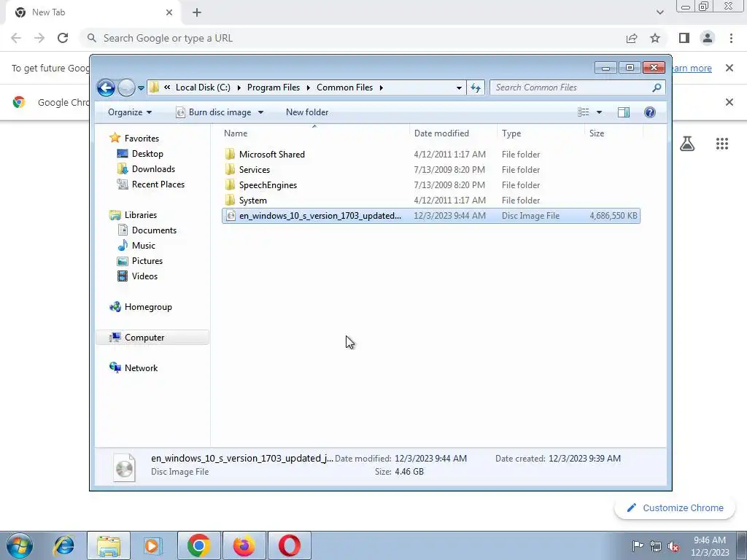Viewport: 747px width, 560px height.
Task: Expand arrow after Common Files breadcrumb
Action: [381, 87]
